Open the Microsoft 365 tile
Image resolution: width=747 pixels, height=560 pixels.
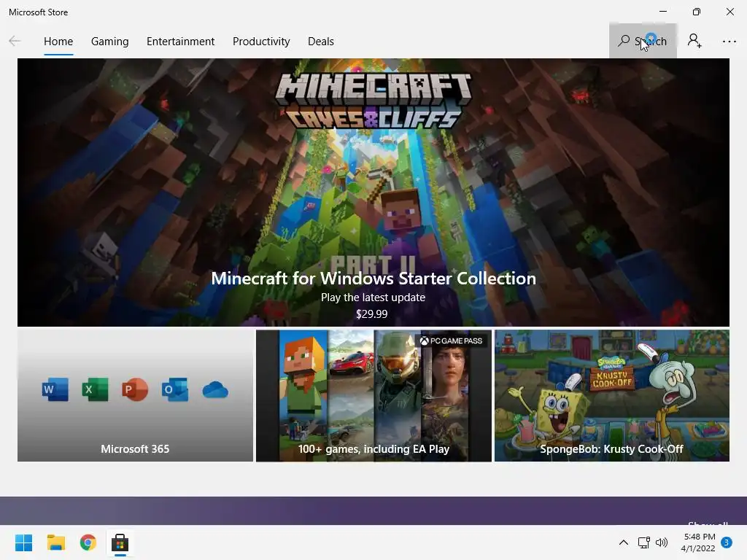[x=135, y=395]
